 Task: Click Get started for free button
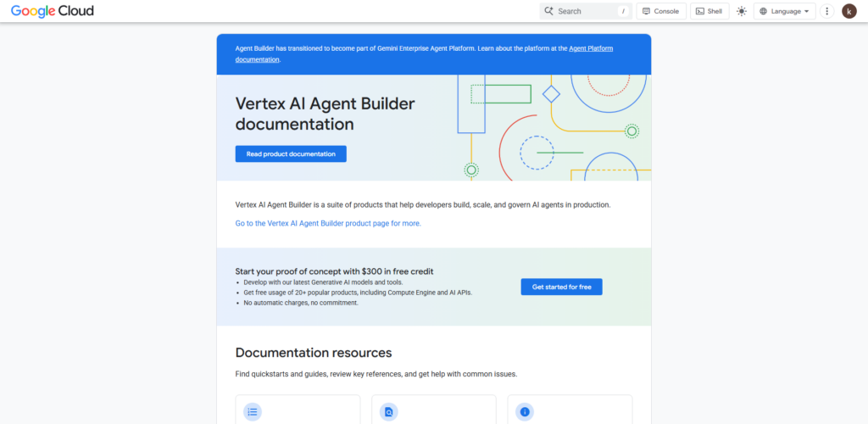[x=561, y=287]
